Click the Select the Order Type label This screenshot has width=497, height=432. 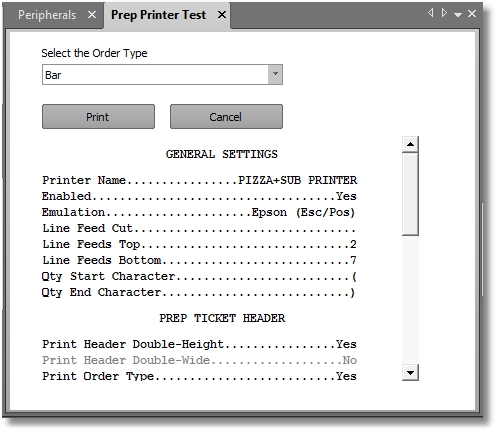tap(94, 53)
